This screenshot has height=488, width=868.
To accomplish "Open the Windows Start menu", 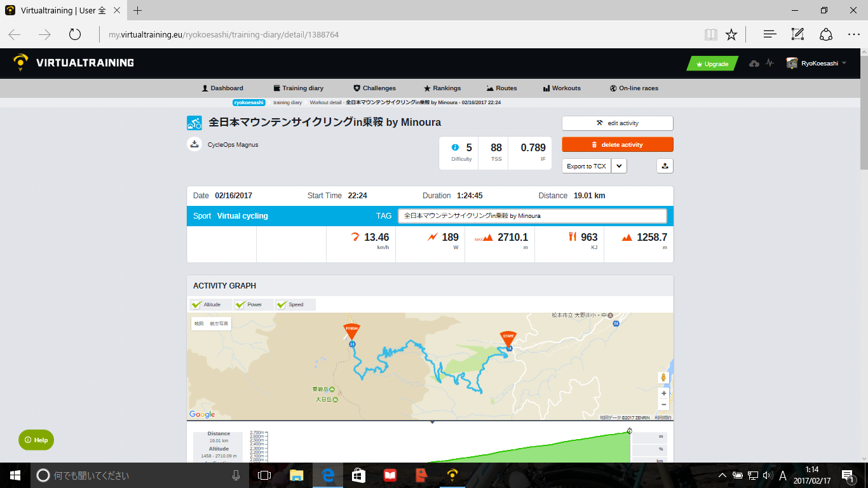I will [x=15, y=475].
